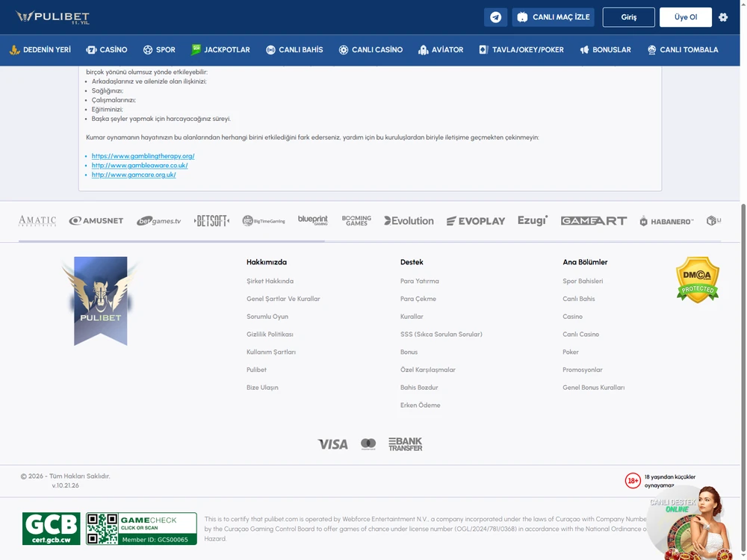The image size is (747, 560).
Task: Open the Sorumlu Oyun footer link
Action: (267, 317)
